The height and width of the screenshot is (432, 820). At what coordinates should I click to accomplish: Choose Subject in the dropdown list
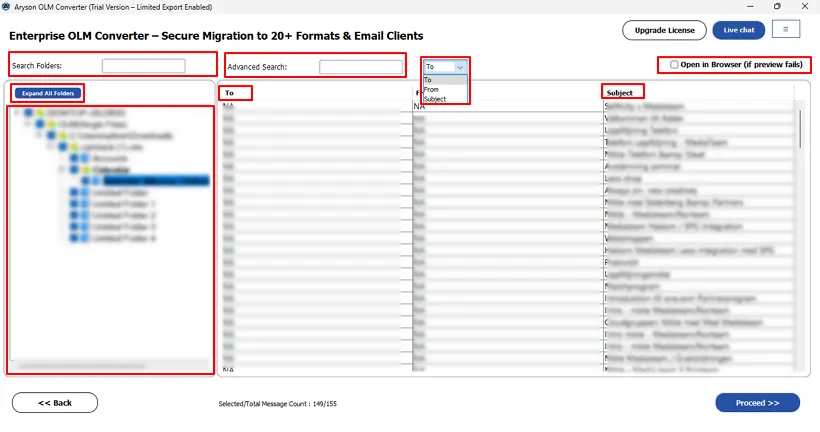pyautogui.click(x=435, y=99)
